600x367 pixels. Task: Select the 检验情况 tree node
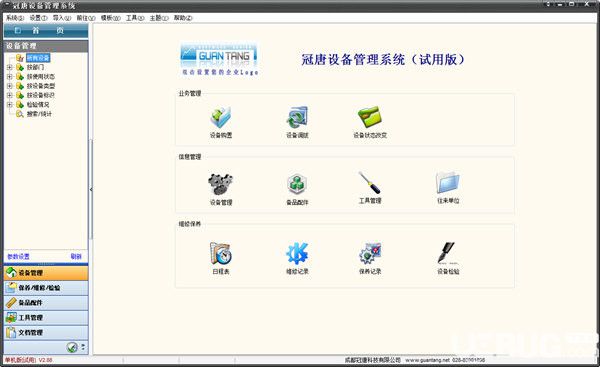(x=38, y=104)
